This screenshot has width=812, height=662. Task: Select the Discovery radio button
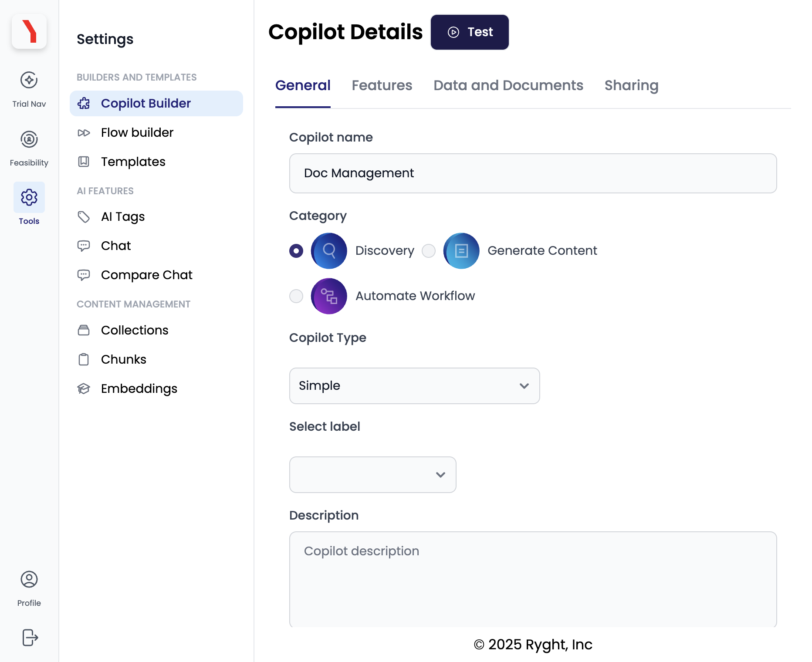pos(296,251)
